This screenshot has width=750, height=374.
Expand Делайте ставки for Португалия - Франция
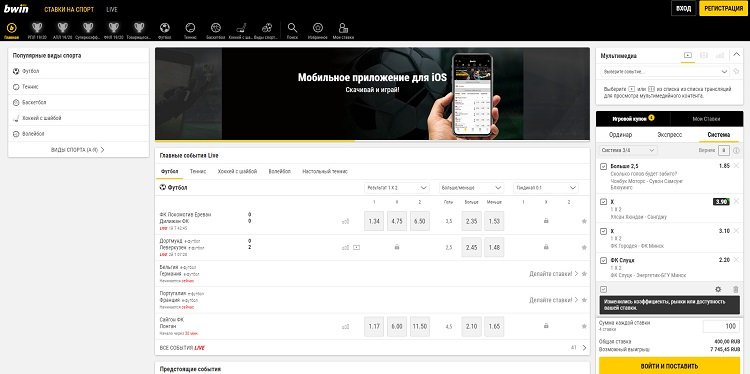[554, 300]
